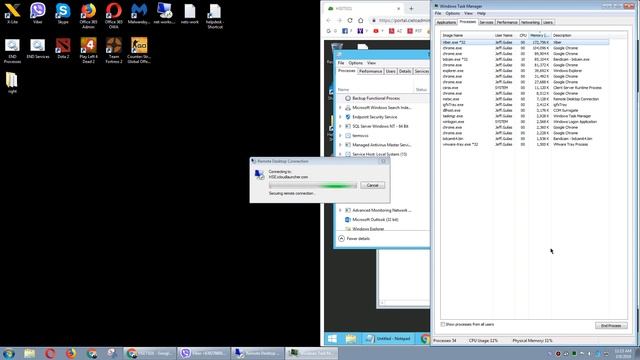Select the Left 4 Dead 2 icon
640x360 pixels.
88,51
